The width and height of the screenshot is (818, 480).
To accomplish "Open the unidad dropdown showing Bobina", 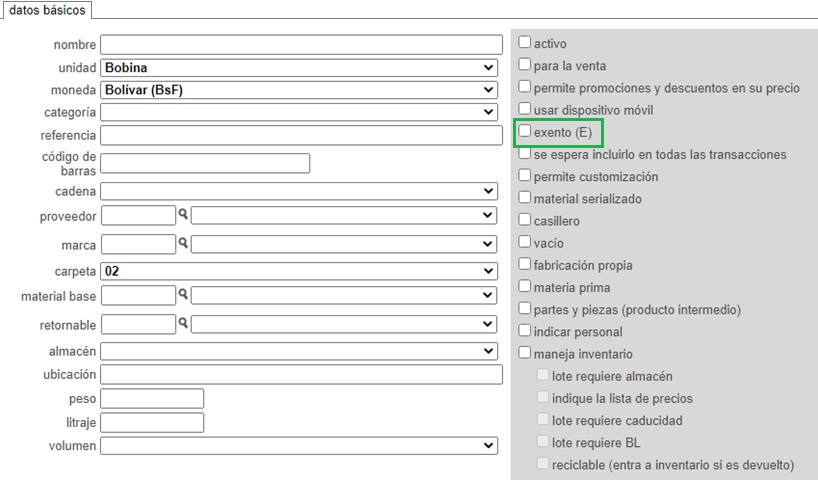I will point(299,67).
